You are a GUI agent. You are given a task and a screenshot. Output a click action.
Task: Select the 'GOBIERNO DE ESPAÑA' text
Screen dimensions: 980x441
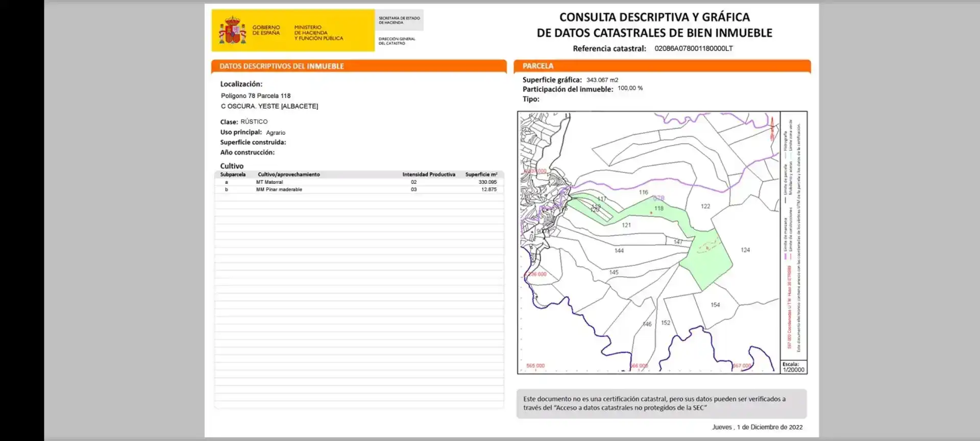(266, 30)
